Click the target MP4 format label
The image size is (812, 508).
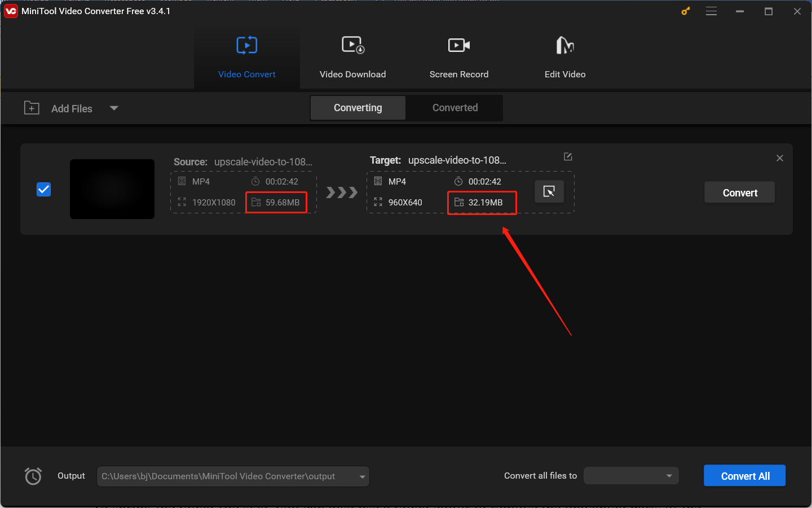click(x=397, y=182)
